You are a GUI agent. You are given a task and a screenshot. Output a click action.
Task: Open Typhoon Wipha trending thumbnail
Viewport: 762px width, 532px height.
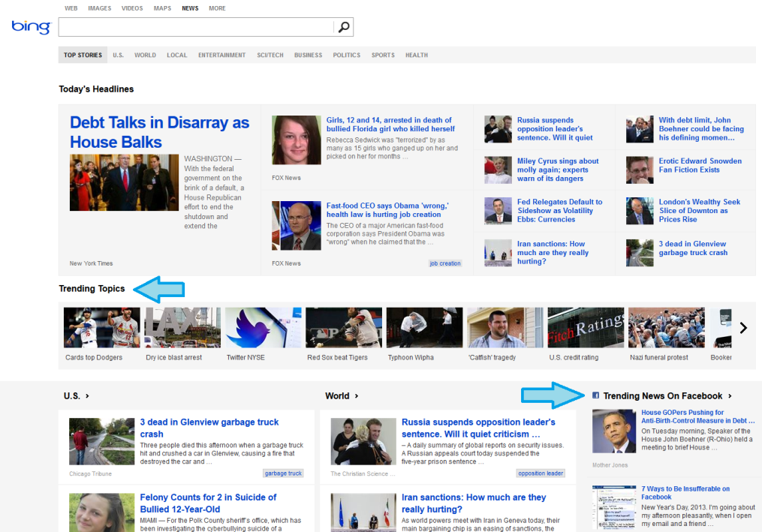tap(424, 327)
